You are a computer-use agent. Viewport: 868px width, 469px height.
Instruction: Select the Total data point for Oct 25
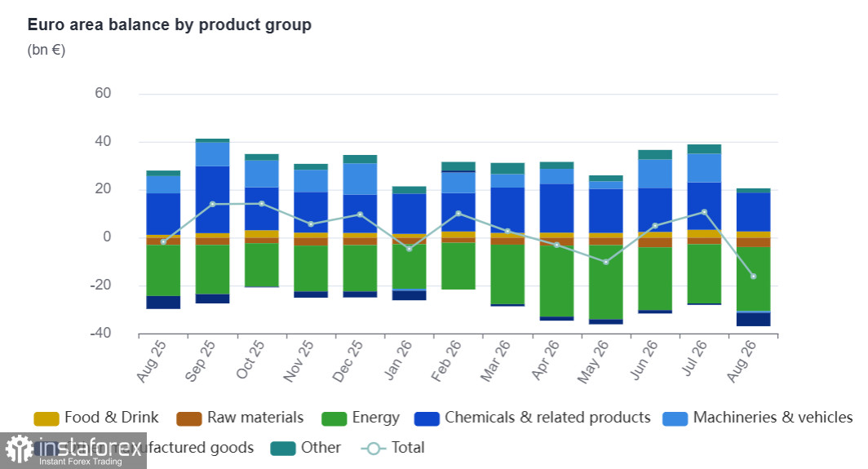coord(261,204)
